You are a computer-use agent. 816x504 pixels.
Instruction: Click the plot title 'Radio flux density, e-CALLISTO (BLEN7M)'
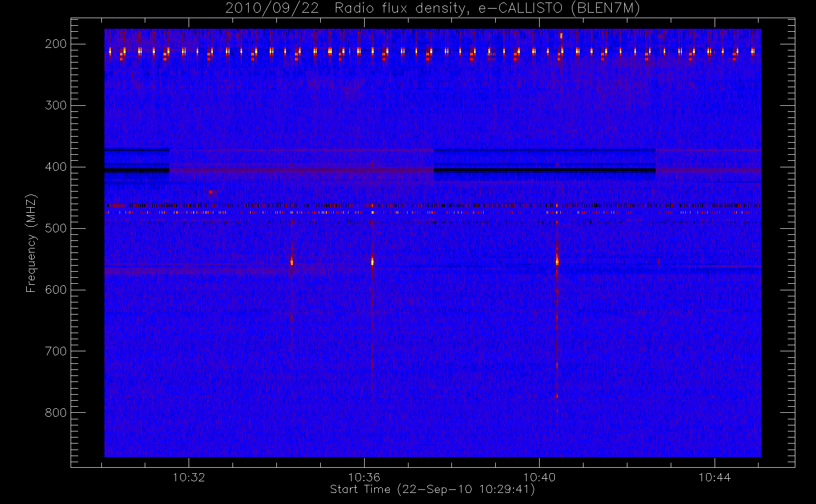pyautogui.click(x=487, y=9)
